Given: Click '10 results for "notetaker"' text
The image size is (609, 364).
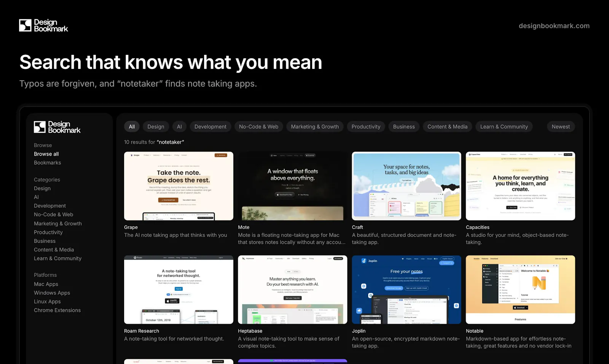Looking at the screenshot, I should click(x=154, y=142).
